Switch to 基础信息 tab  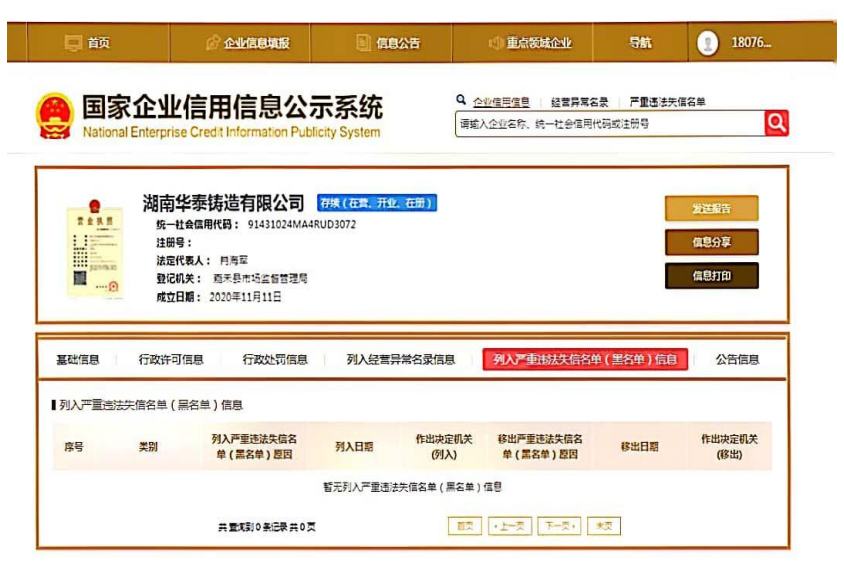(78, 360)
